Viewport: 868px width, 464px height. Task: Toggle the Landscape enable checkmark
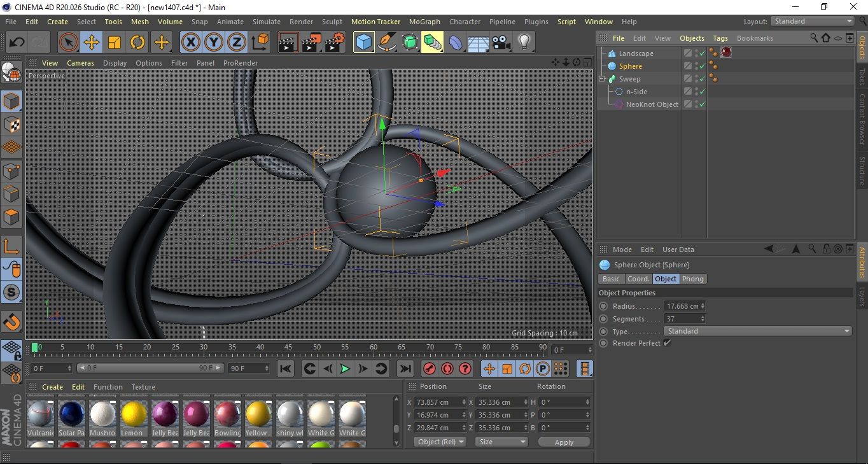[x=702, y=53]
